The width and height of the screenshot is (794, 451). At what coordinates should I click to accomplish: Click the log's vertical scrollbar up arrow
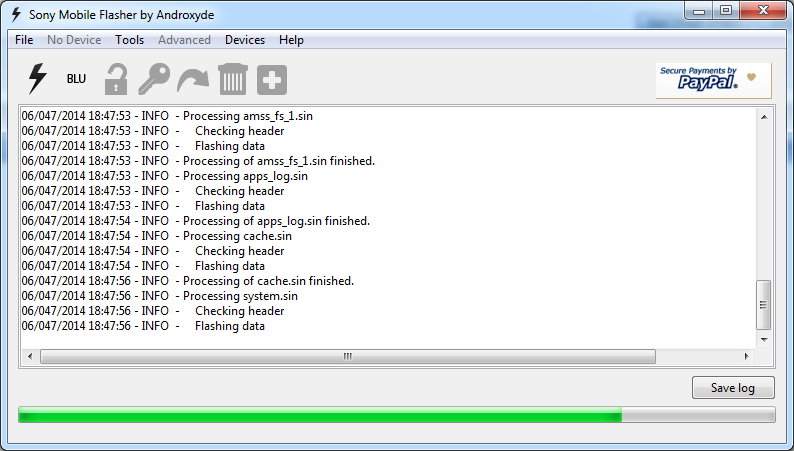coord(764,117)
